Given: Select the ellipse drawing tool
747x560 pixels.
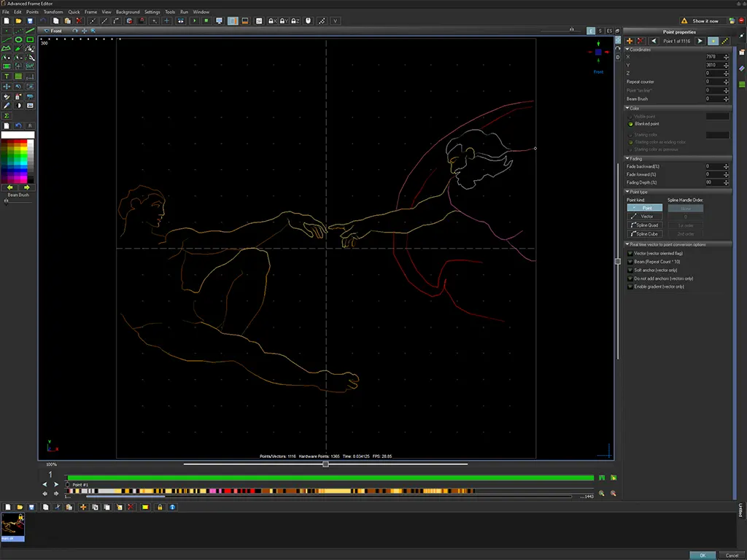Looking at the screenshot, I should pos(18,39).
